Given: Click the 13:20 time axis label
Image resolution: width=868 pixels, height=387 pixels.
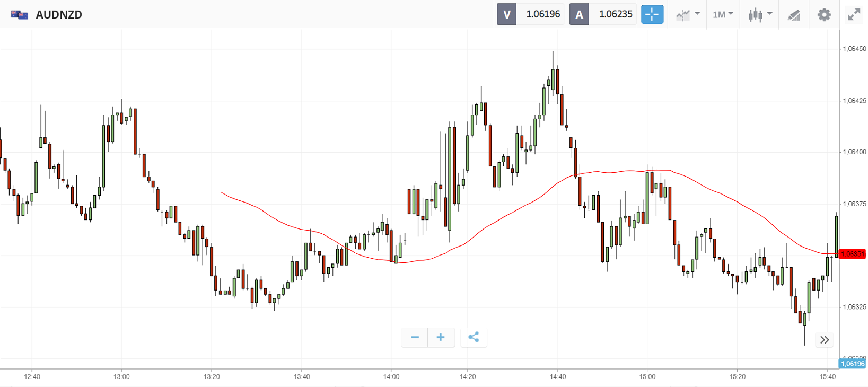Looking at the screenshot, I should pos(212,377).
